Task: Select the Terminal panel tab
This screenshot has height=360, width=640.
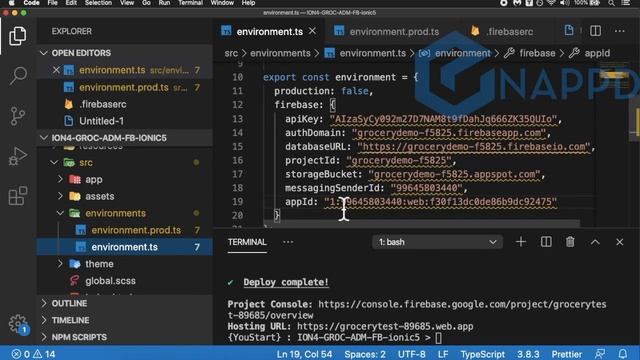Action: [247, 242]
